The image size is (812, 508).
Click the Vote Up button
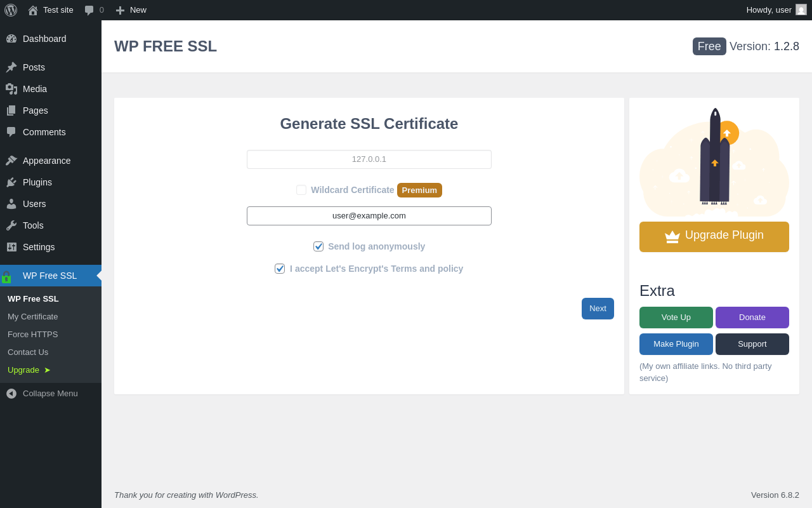pos(676,317)
